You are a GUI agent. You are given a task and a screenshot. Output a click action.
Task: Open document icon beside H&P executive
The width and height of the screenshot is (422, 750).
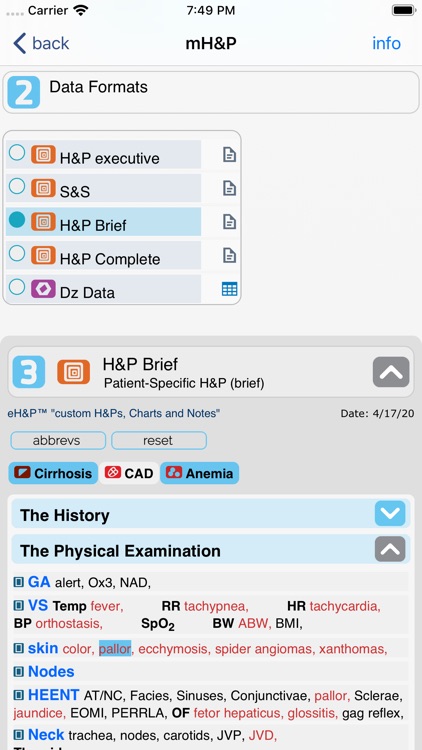tap(230, 154)
